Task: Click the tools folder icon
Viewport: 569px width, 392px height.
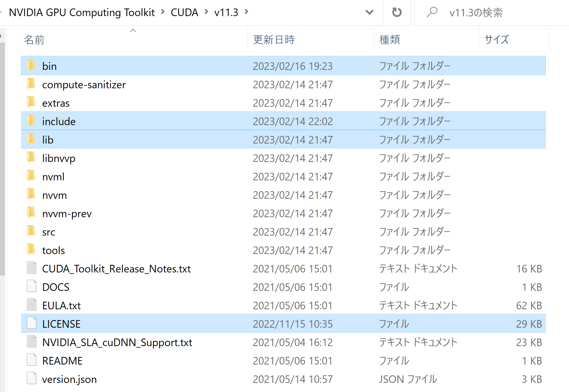Action: [x=31, y=250]
